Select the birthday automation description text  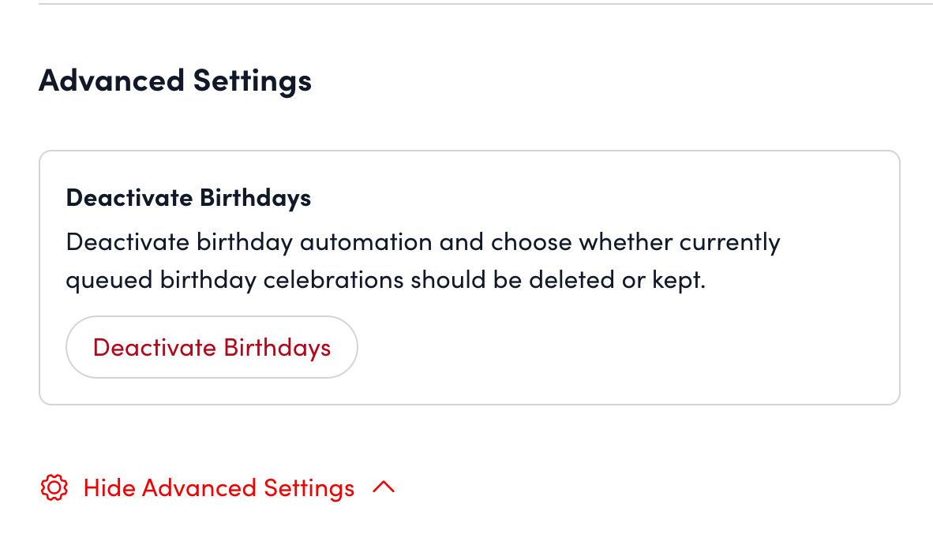422,260
